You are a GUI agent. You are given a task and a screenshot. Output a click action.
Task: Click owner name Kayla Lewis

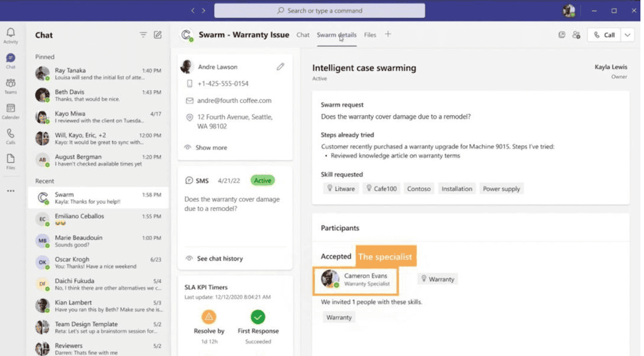(611, 67)
